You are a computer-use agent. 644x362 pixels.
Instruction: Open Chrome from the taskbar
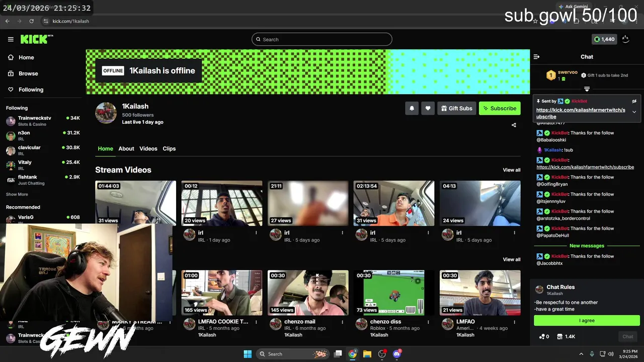click(x=352, y=354)
